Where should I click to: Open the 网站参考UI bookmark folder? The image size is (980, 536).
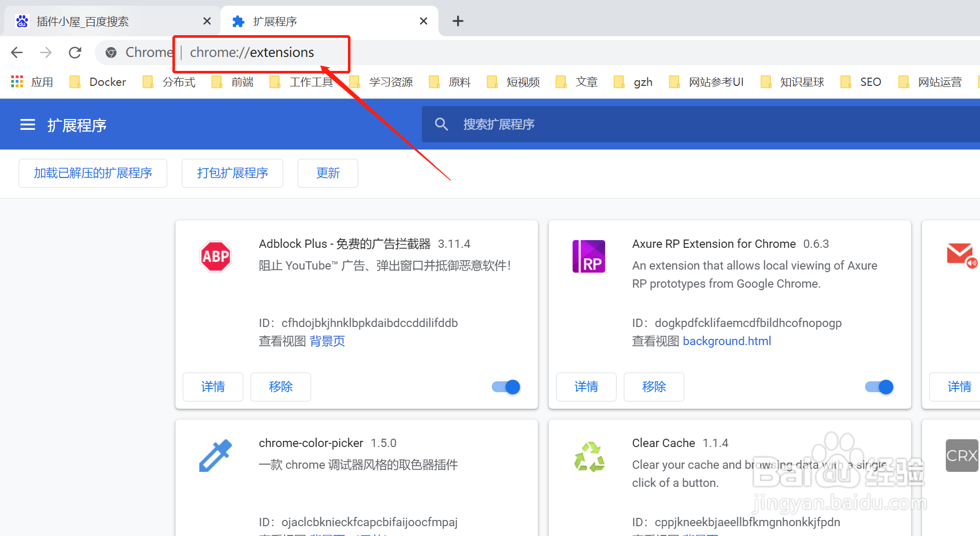(x=706, y=82)
